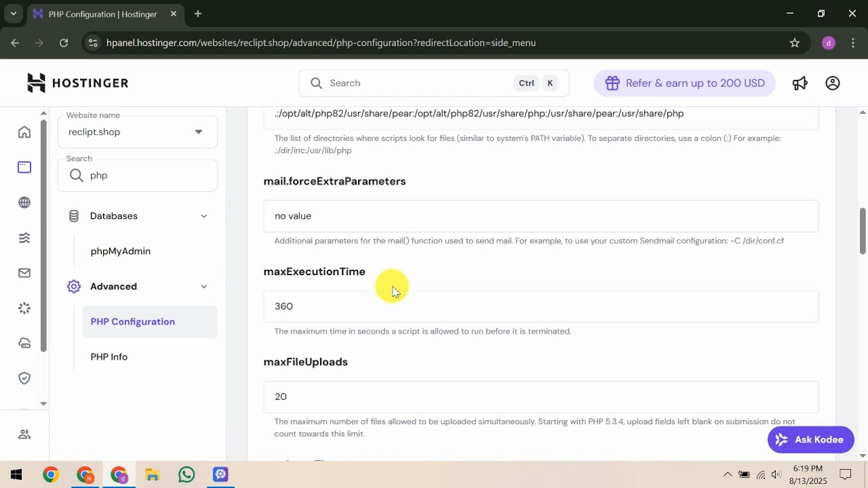The width and height of the screenshot is (868, 488).
Task: Click the browser address bar URL
Action: click(321, 43)
